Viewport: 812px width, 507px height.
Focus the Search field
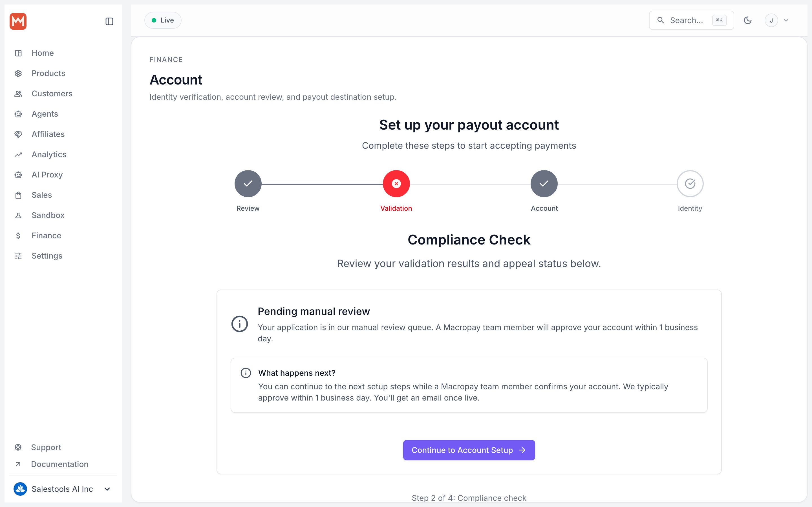[x=691, y=21]
